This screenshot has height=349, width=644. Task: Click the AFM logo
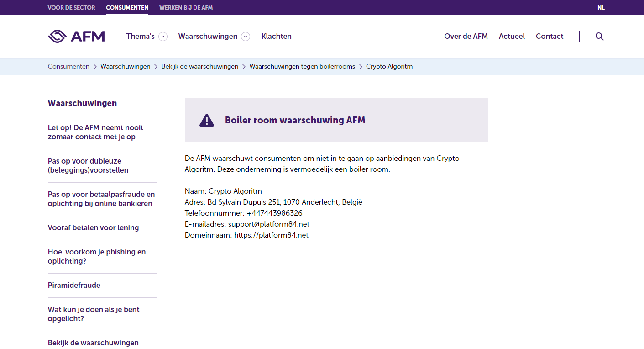pyautogui.click(x=76, y=36)
